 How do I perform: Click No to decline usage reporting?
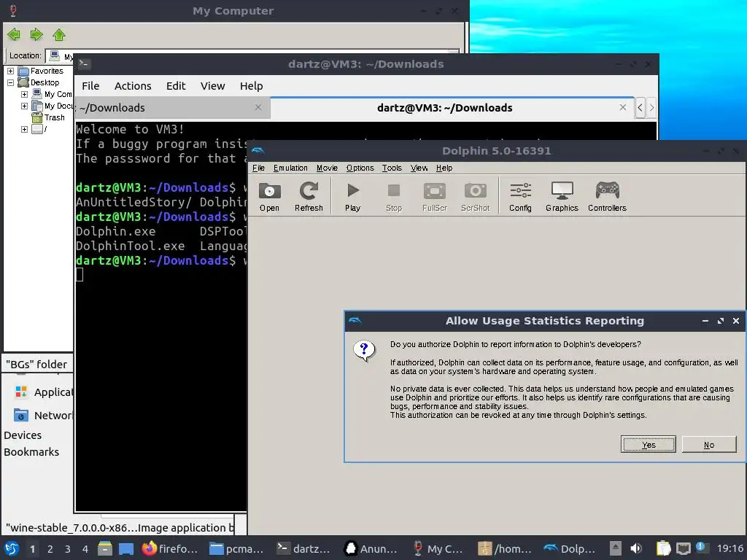pos(709,444)
